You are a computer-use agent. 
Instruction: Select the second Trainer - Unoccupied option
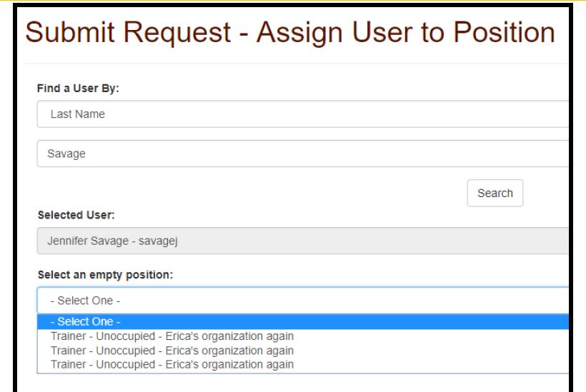(303, 351)
